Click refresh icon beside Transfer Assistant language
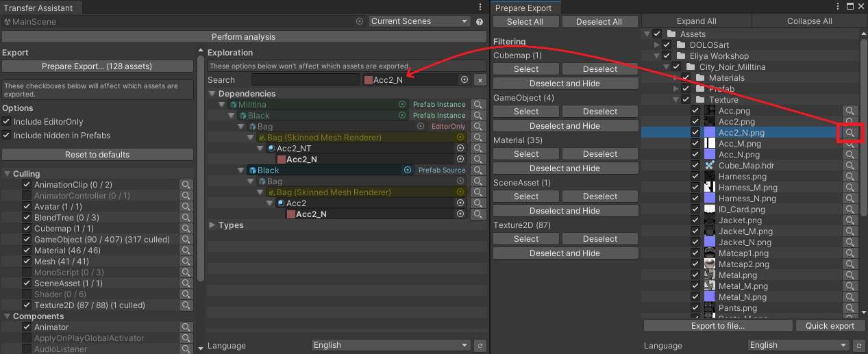The height and width of the screenshot is (354, 868). [x=480, y=345]
